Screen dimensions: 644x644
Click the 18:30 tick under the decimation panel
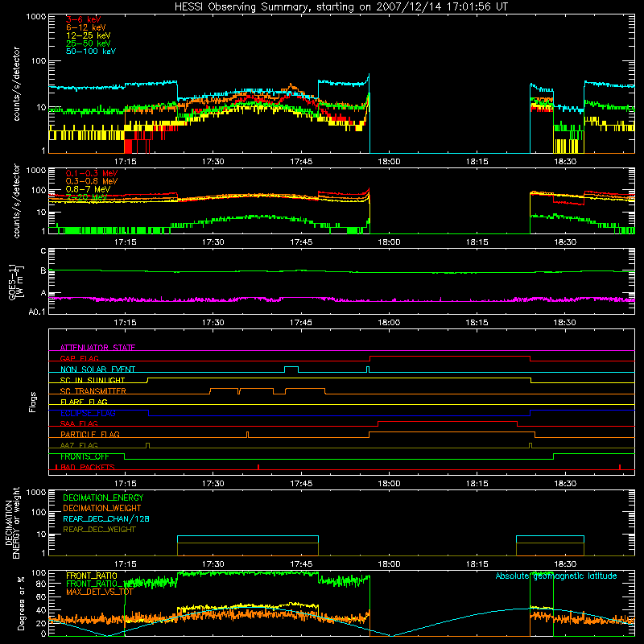point(565,564)
